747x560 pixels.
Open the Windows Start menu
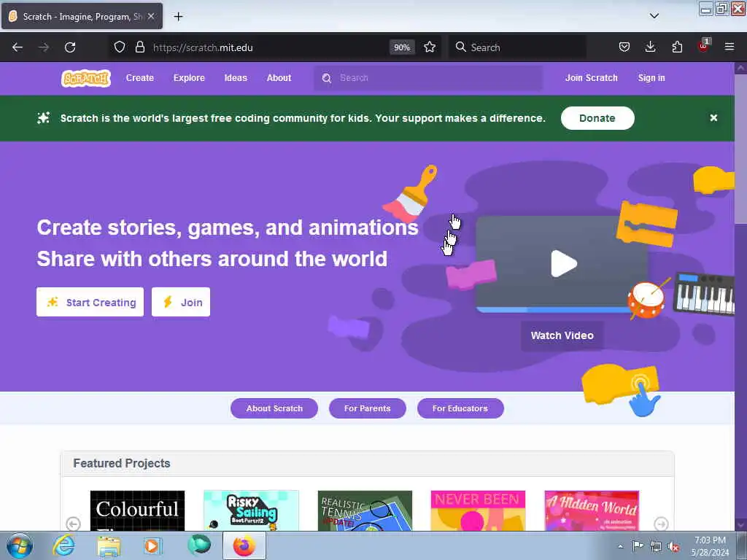[20, 545]
